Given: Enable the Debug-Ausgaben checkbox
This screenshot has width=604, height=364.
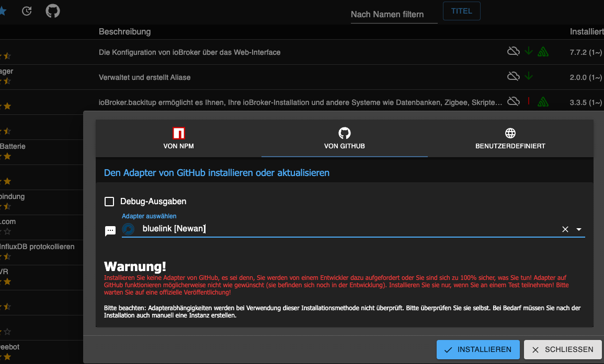Looking at the screenshot, I should pos(109,202).
